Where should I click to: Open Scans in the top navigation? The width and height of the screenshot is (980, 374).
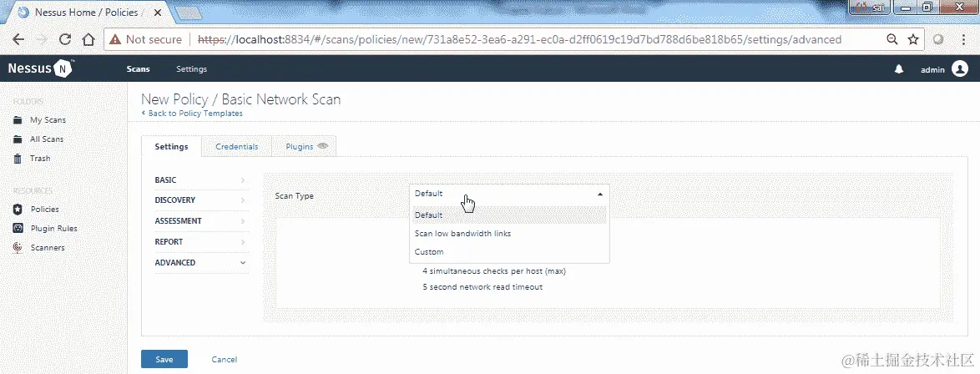tap(138, 68)
